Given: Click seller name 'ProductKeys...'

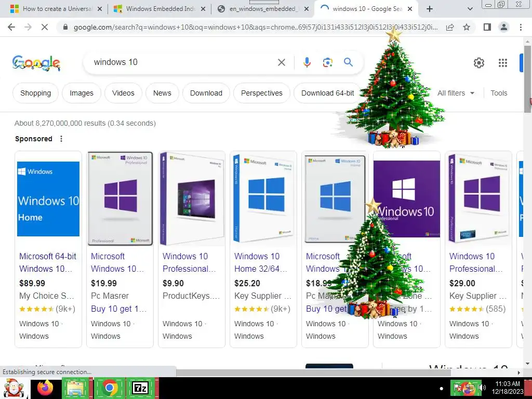Looking at the screenshot, I should point(191,296).
